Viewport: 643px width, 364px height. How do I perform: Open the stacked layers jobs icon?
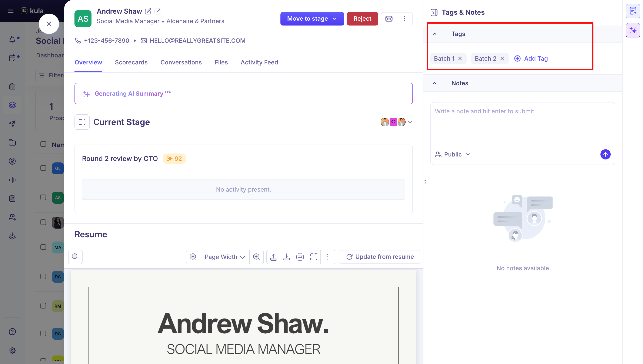(x=12, y=105)
